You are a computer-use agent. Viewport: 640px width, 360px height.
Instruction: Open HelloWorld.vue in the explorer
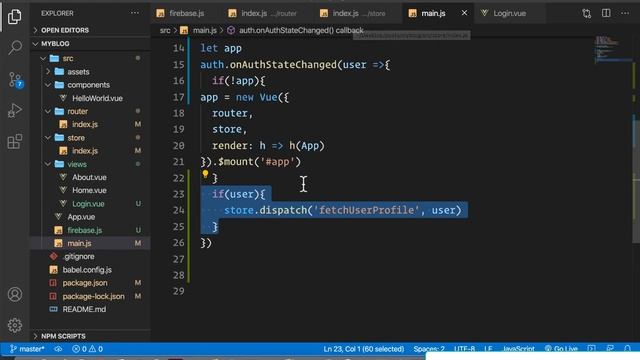click(97, 98)
